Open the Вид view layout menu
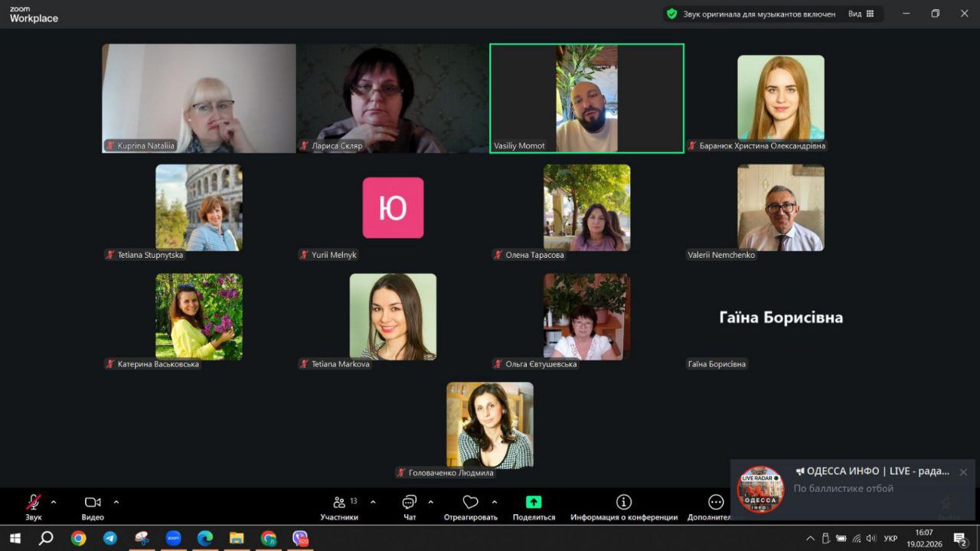 point(861,14)
